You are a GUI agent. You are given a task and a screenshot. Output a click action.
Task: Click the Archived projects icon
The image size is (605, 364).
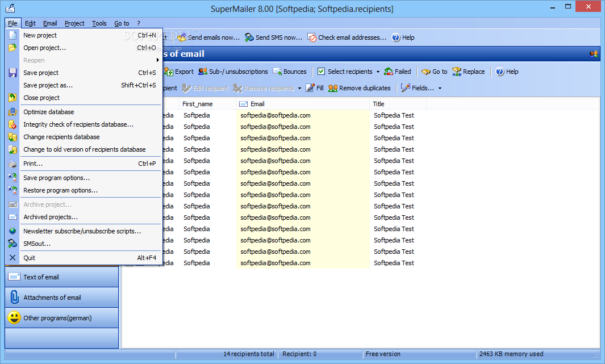12,217
